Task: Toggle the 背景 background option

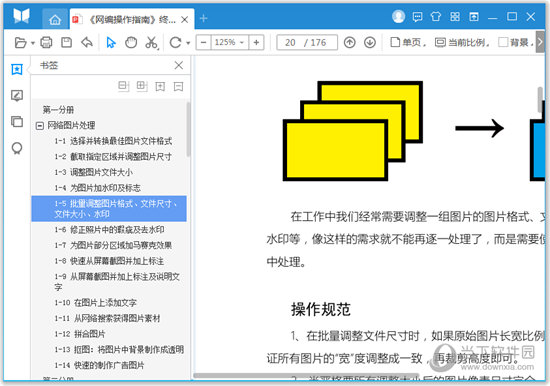Action: (516, 42)
